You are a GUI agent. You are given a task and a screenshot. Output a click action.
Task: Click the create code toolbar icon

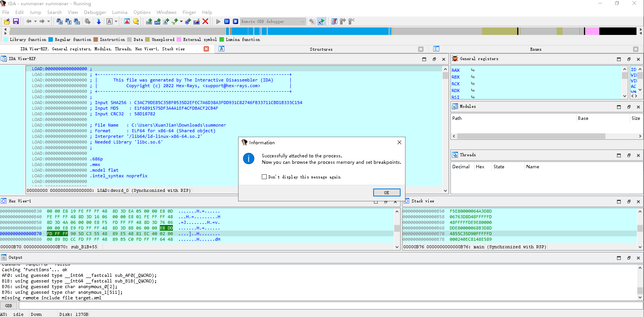coord(149,21)
